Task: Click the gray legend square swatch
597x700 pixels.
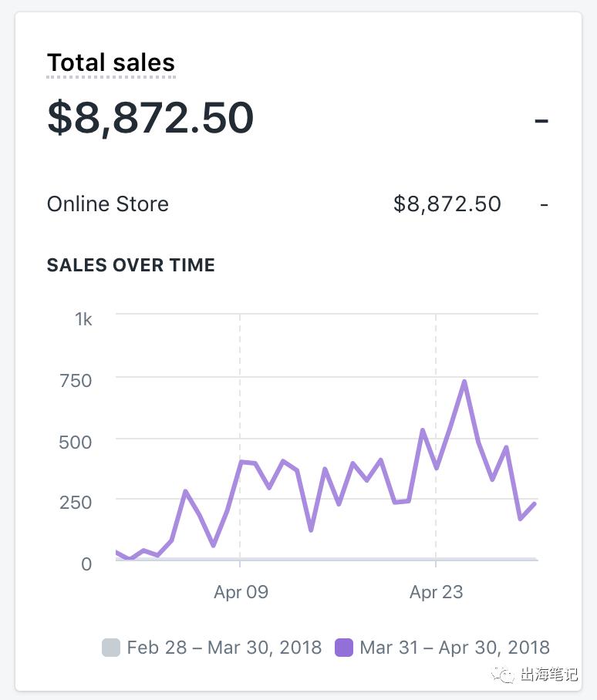Action: pyautogui.click(x=111, y=648)
